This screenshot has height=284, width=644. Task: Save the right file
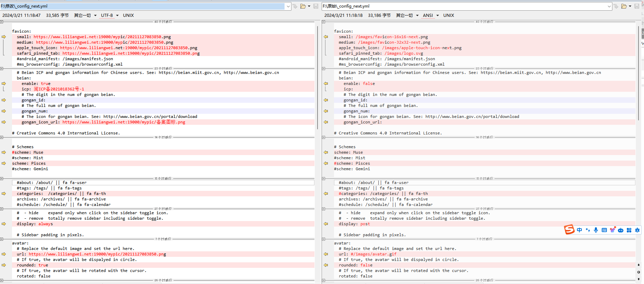coord(637,6)
